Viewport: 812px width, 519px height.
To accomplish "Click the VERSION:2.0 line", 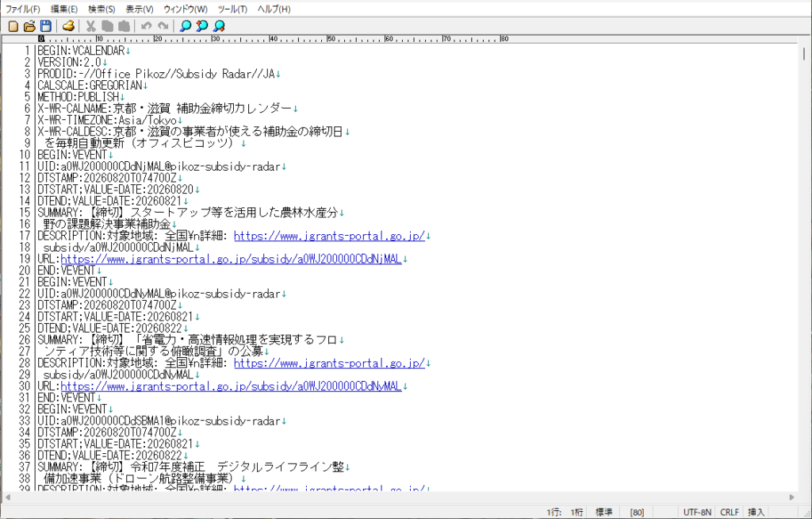I will click(x=70, y=62).
